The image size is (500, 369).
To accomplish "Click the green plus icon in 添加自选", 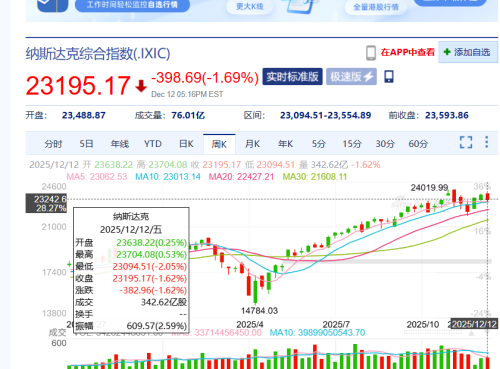I will (447, 52).
